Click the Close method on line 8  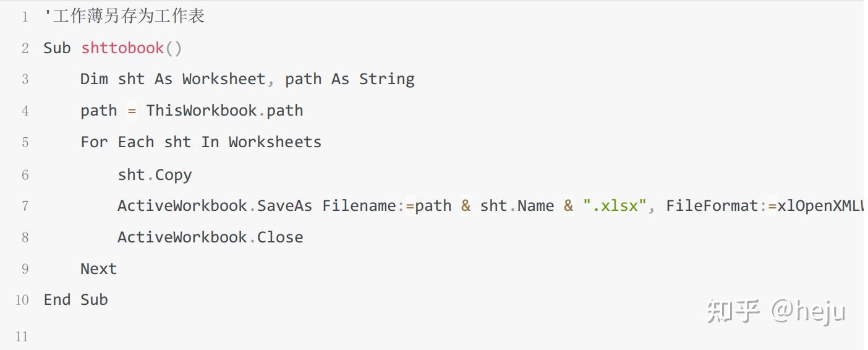point(280,237)
